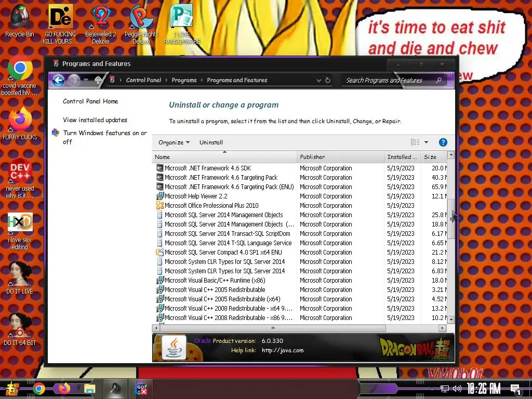Launch Chrome from the taskbar

[x=39, y=389]
